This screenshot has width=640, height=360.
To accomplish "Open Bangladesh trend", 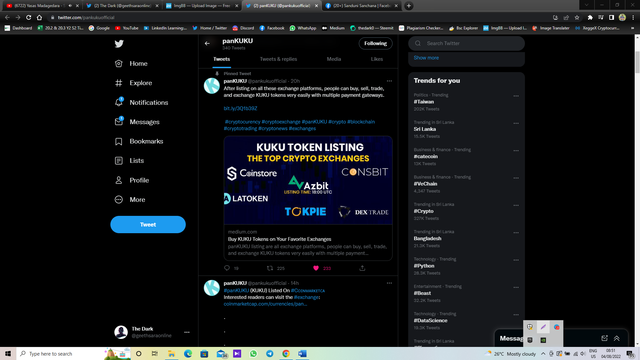I will [427, 238].
